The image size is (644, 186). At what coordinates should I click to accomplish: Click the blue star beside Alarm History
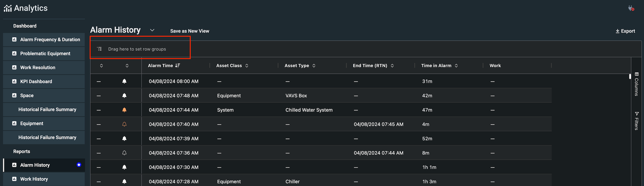(x=79, y=165)
